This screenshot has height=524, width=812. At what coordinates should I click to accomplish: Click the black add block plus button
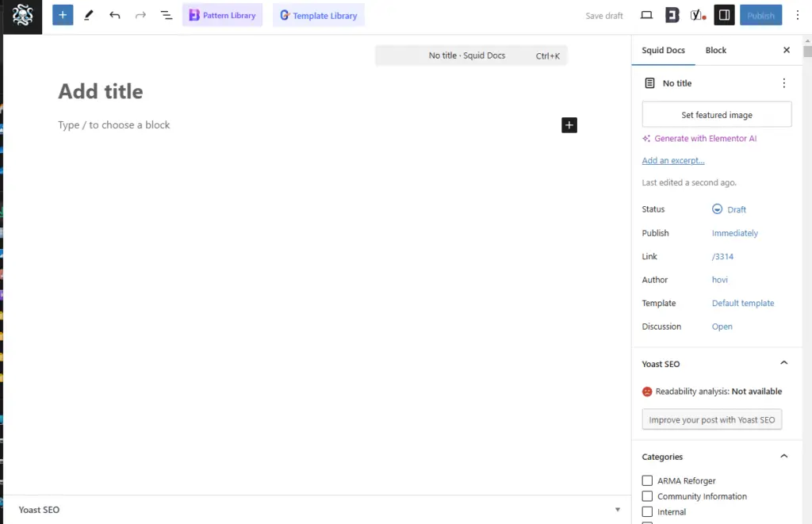click(569, 124)
